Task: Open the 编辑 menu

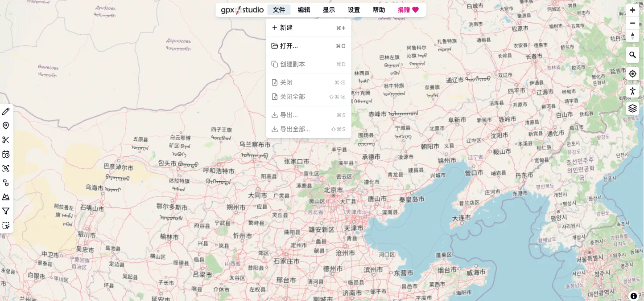Action: pos(304,10)
